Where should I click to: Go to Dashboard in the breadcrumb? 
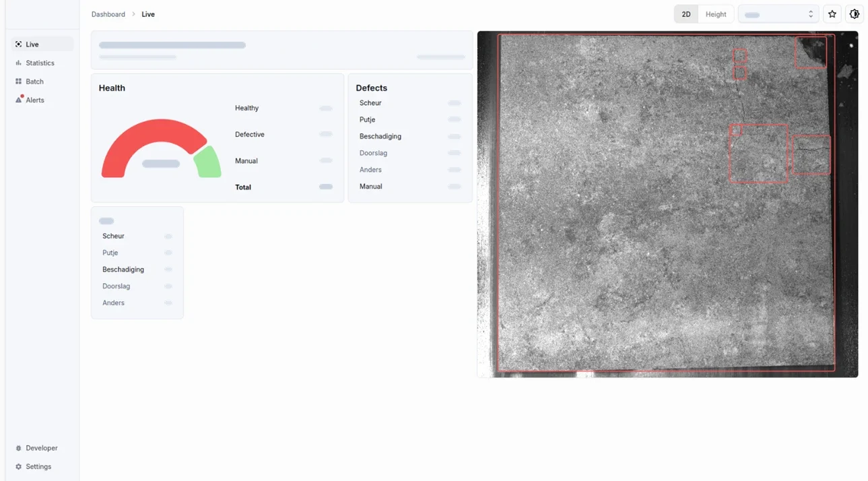[108, 14]
